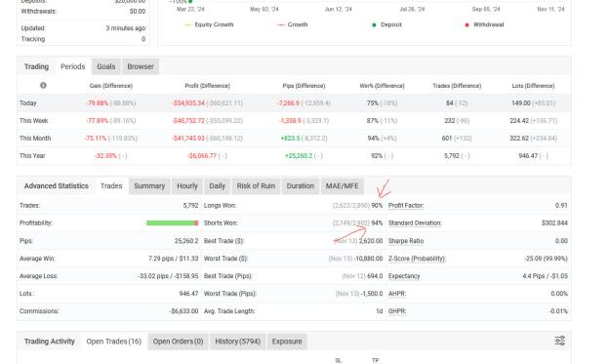Click Profit (Difference) column header
The width and height of the screenshot is (610, 364).
click(207, 86)
